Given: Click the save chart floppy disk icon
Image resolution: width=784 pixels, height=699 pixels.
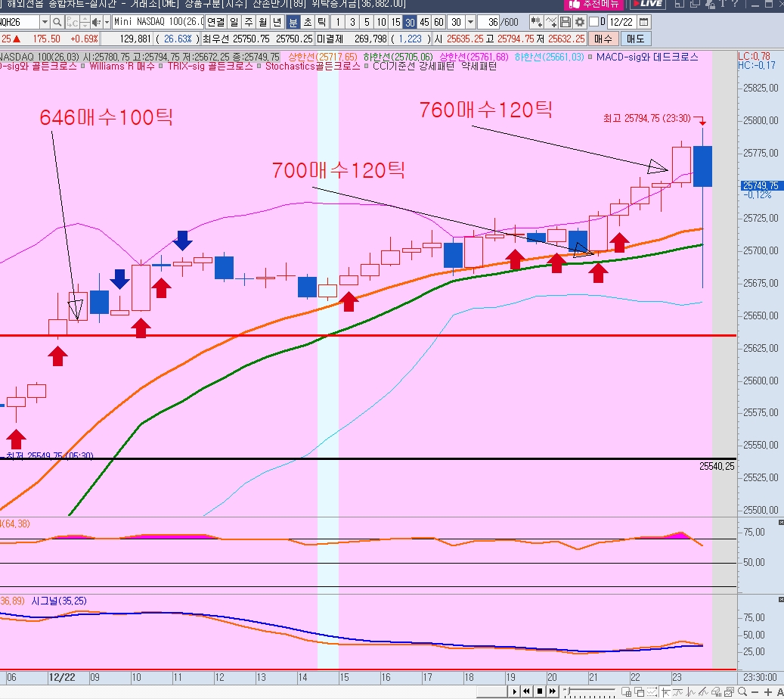Looking at the screenshot, I should pos(565,23).
